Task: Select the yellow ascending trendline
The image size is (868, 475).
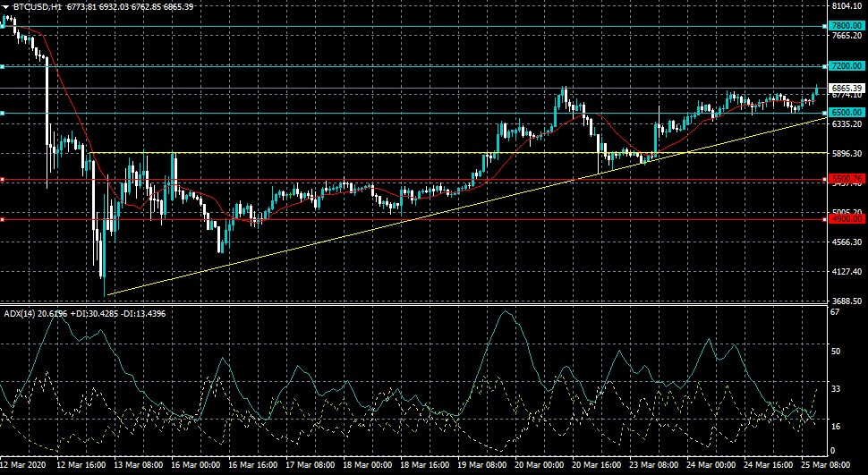Action: [x=467, y=206]
